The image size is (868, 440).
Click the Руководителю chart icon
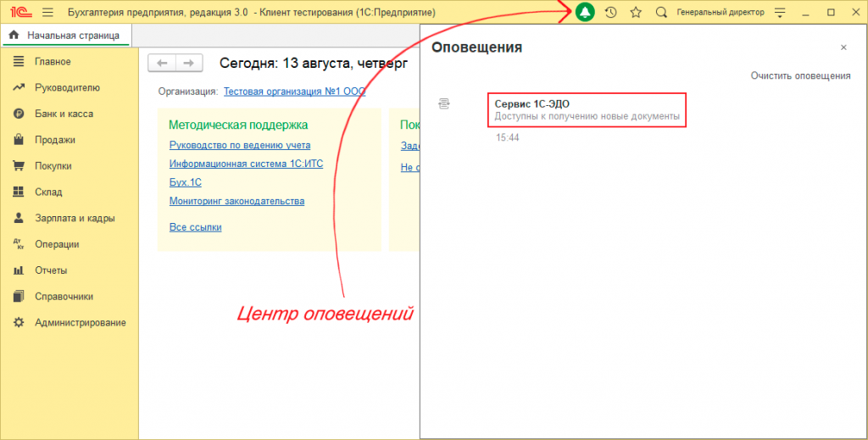click(x=19, y=87)
